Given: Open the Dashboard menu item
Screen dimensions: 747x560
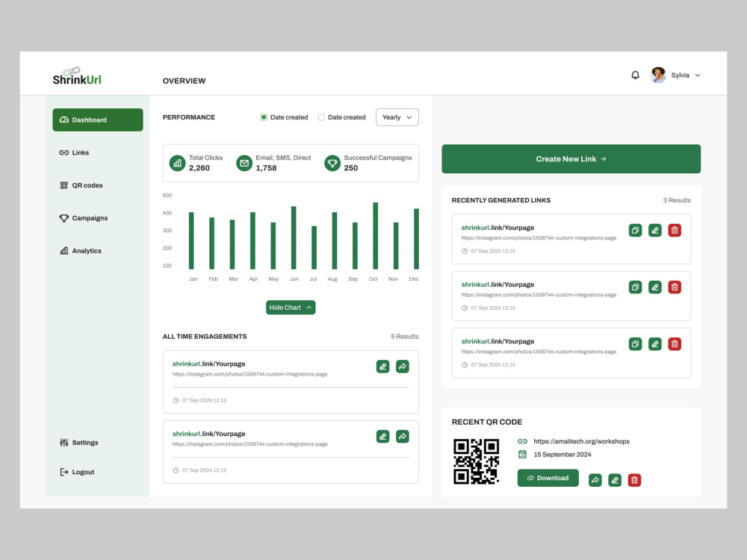Looking at the screenshot, I should pos(98,119).
